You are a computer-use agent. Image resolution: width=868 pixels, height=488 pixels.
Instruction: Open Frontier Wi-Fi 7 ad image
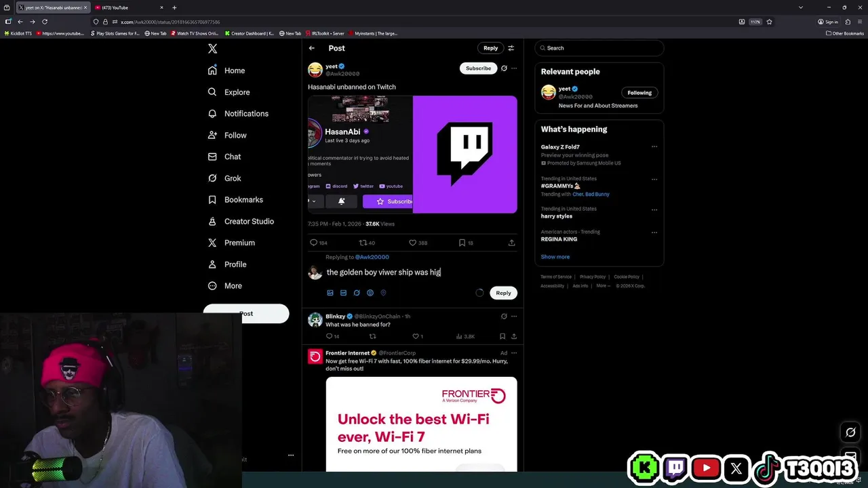click(421, 424)
